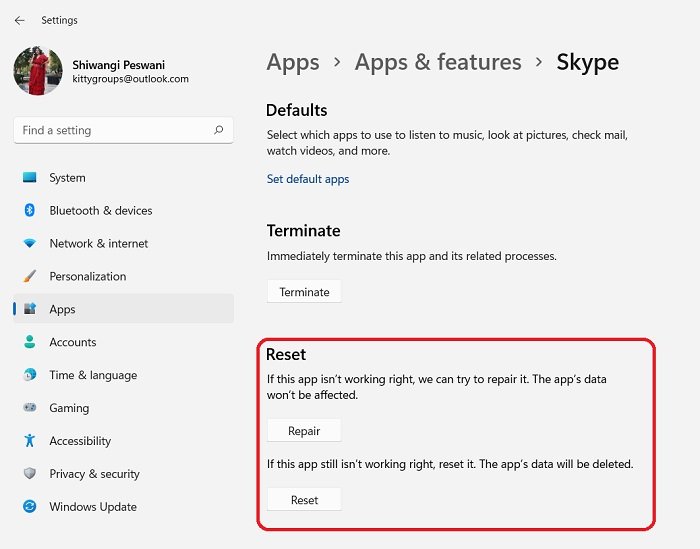The image size is (700, 549).
Task: Navigate to Apps breadcrumb root
Action: click(293, 62)
